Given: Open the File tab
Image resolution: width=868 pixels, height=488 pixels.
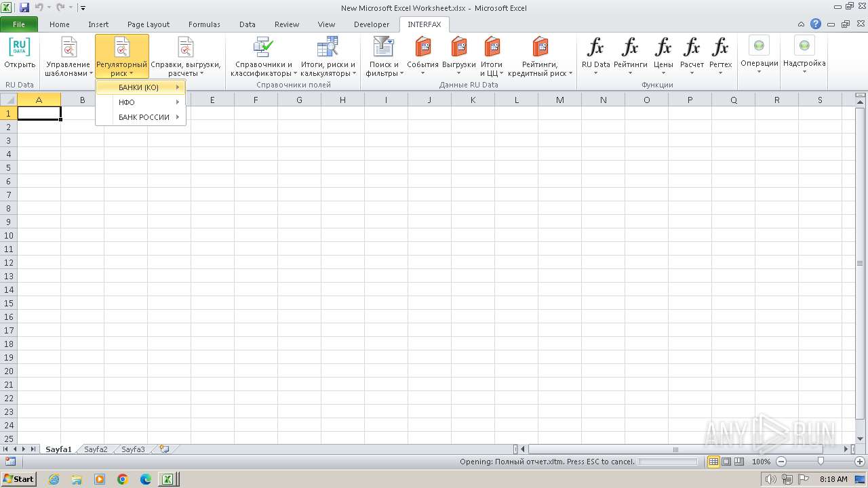Looking at the screenshot, I should tap(19, 24).
